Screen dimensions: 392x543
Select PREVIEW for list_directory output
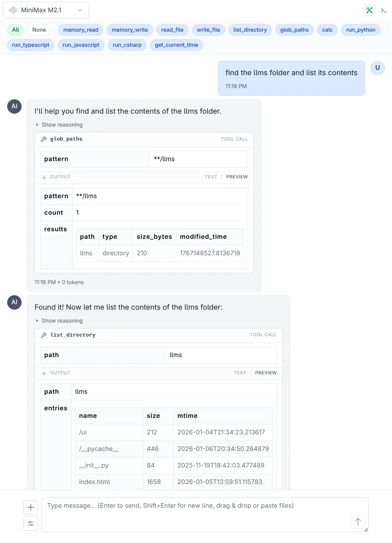tap(266, 373)
